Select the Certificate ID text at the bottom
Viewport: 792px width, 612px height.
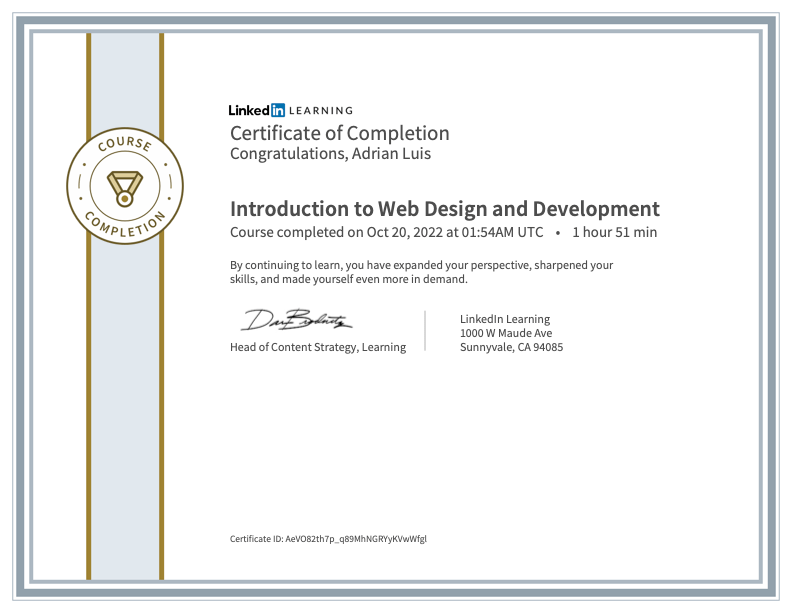[328, 539]
